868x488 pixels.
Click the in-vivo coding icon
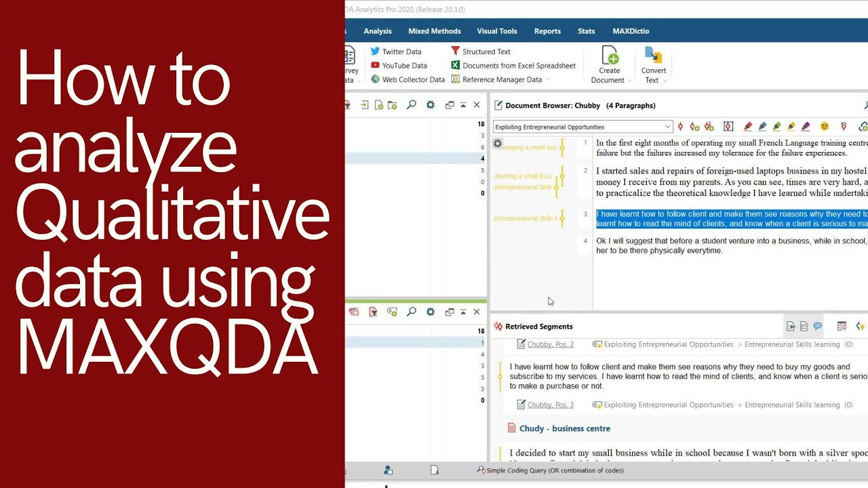pyautogui.click(x=709, y=127)
